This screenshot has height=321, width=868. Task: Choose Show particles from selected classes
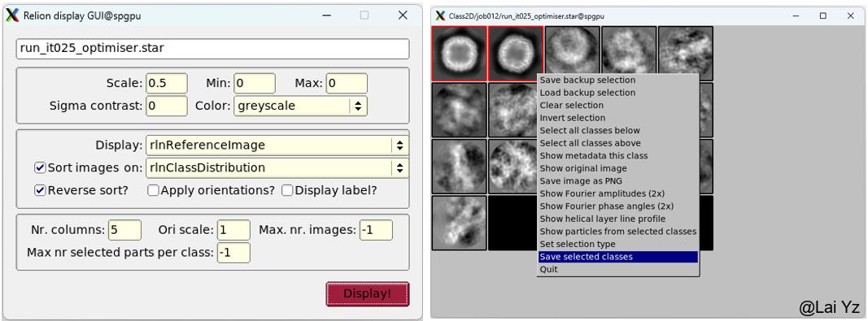[618, 232]
